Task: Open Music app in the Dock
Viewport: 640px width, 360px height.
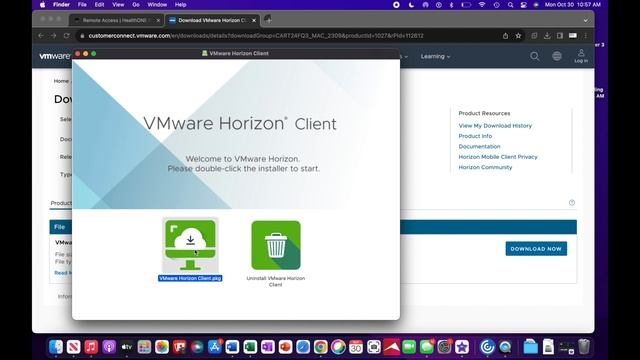Action: click(91, 347)
